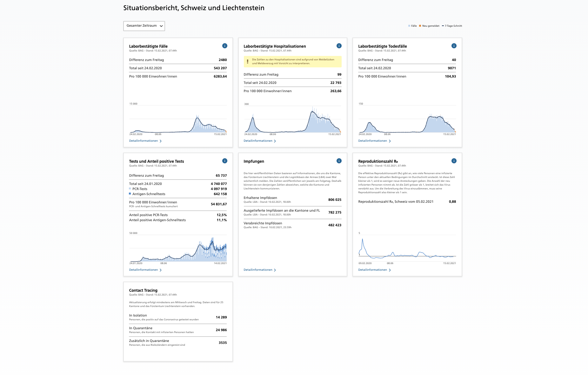
Task: Open Detailinformationen link under Hospitalisationen chart
Action: 260,141
